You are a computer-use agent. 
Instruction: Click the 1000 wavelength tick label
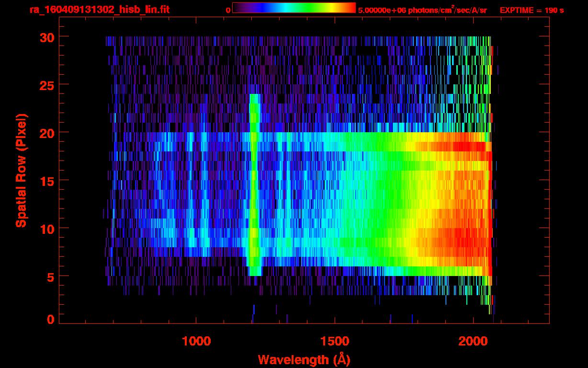point(196,341)
